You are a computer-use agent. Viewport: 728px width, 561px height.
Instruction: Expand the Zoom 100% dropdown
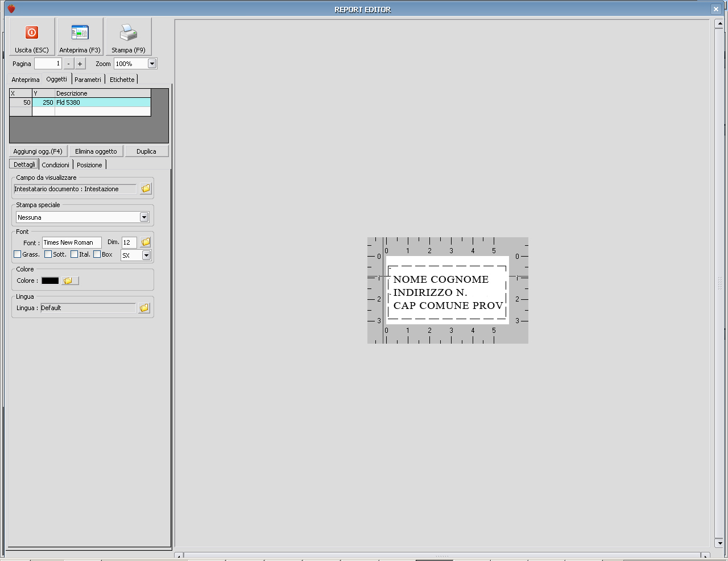[152, 64]
